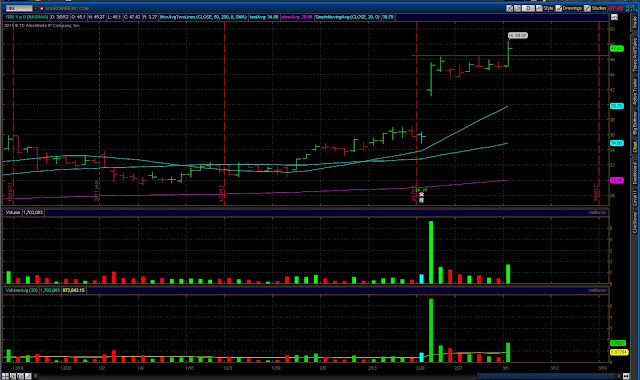The height and width of the screenshot is (380, 640).
Task: Click the VolumeAvg pane settings arrow at right
Action: 598,290
